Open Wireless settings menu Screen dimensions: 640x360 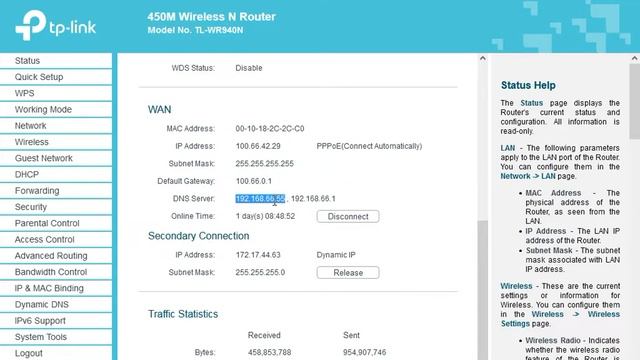[56, 142]
